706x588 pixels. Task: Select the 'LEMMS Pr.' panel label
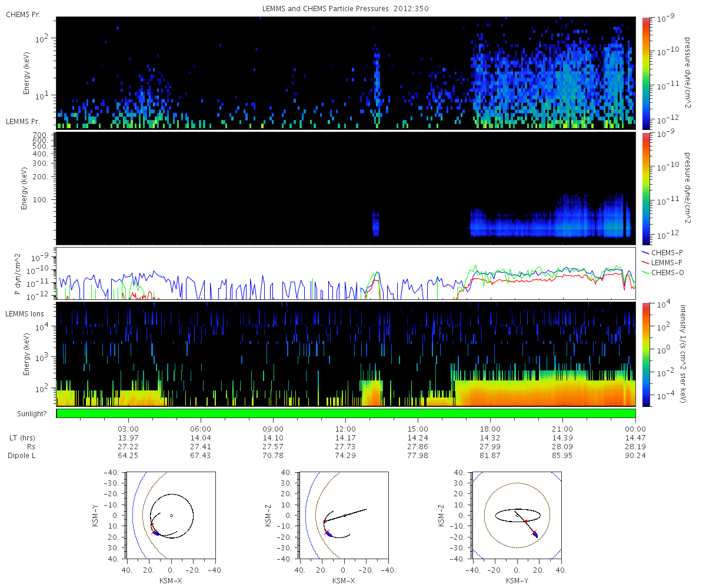pos(23,122)
